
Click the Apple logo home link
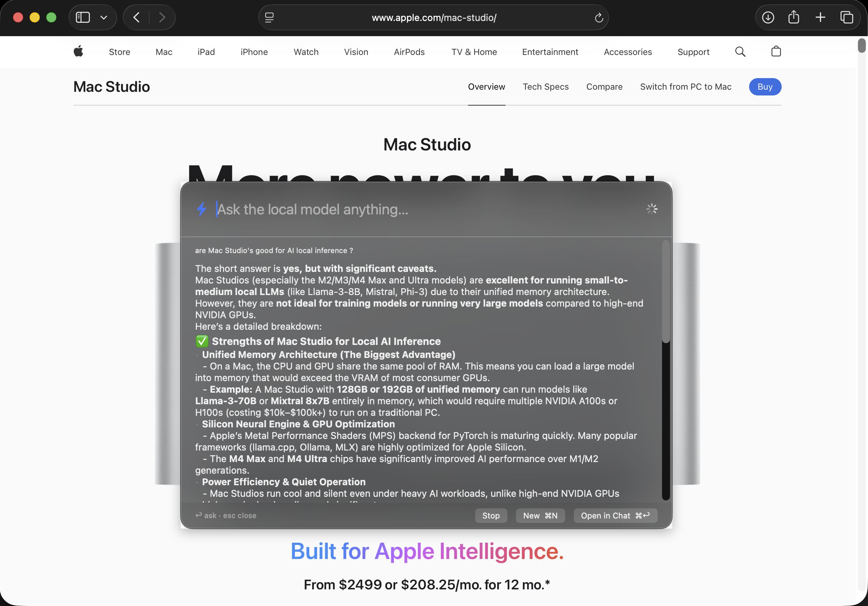pos(78,51)
